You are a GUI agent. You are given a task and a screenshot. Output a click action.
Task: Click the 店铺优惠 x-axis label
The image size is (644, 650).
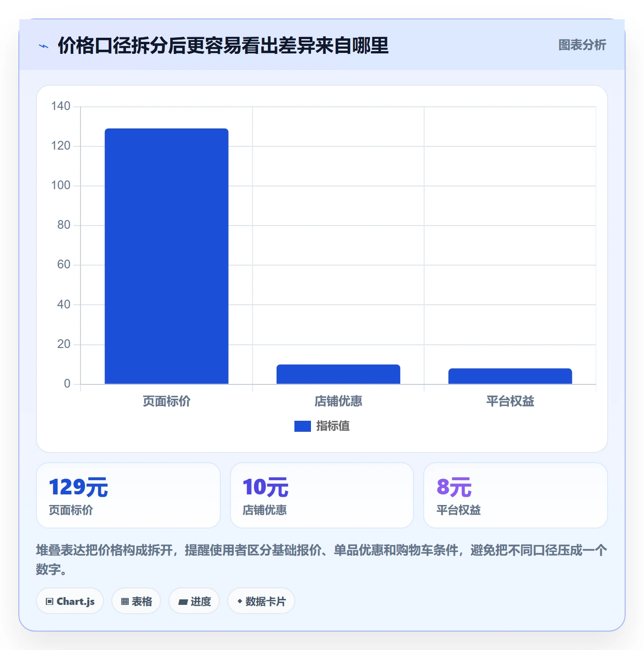(338, 401)
